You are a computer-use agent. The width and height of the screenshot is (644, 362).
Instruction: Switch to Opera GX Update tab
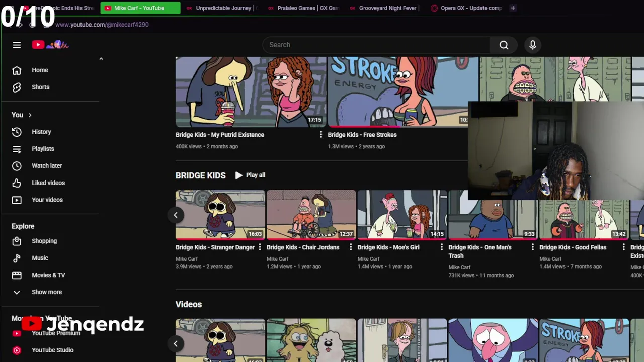point(467,8)
